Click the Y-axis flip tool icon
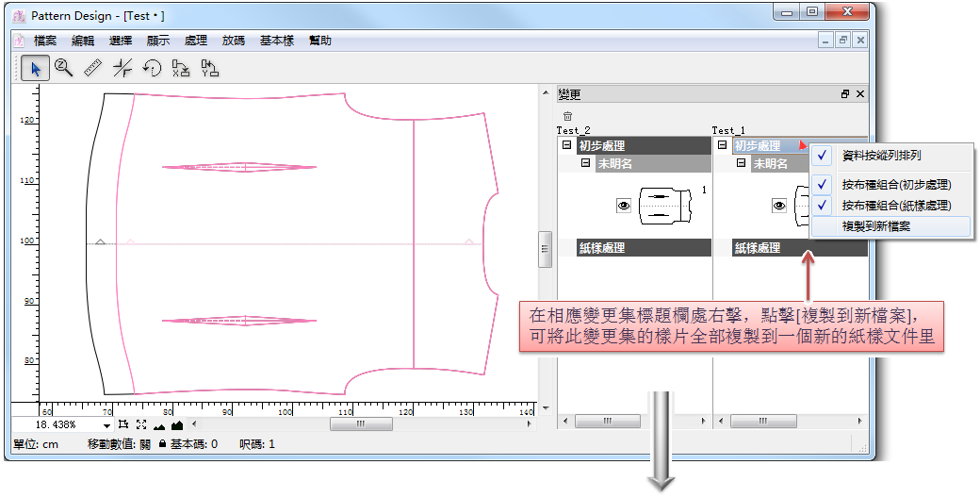 pos(210,68)
